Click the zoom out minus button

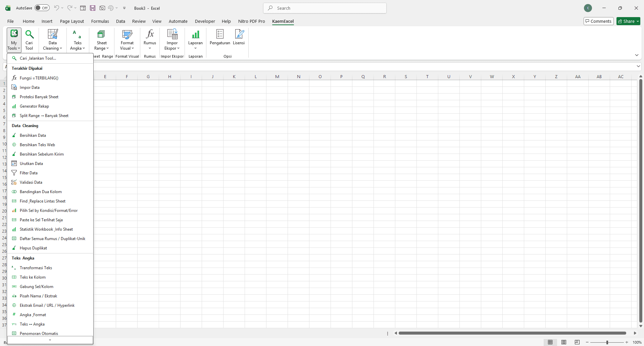point(587,342)
